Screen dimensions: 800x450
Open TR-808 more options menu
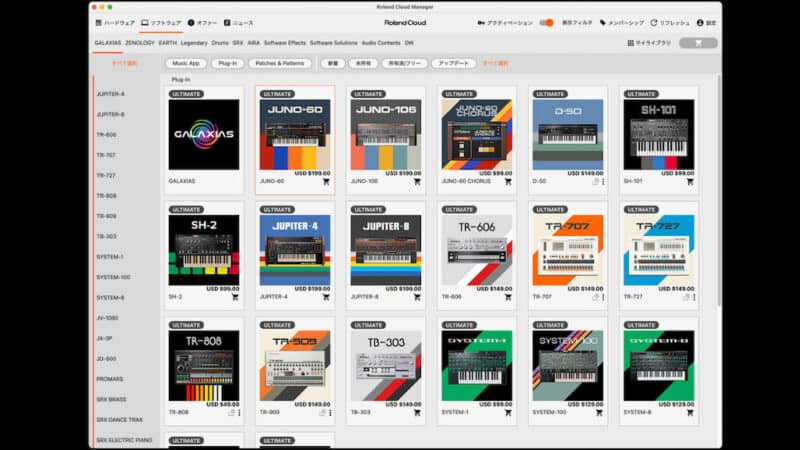(239, 413)
